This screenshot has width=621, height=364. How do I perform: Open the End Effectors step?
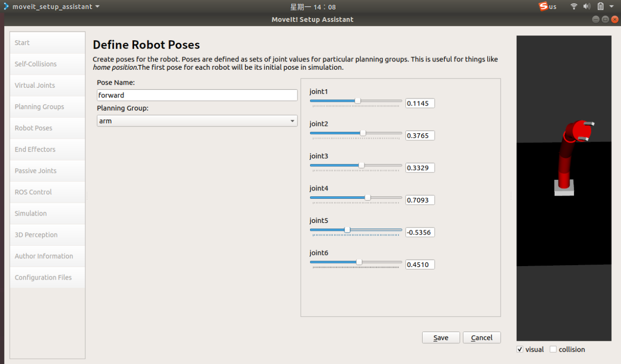pyautogui.click(x=48, y=149)
